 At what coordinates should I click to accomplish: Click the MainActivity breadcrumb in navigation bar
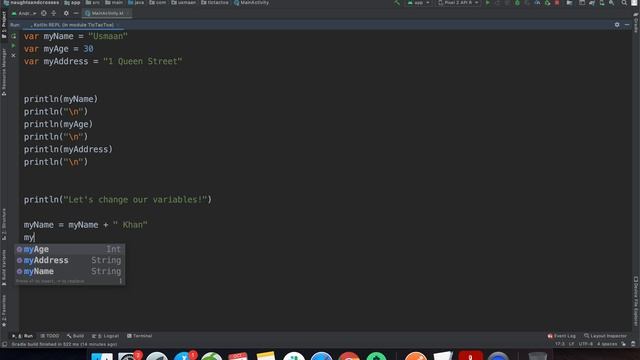(x=251, y=3)
